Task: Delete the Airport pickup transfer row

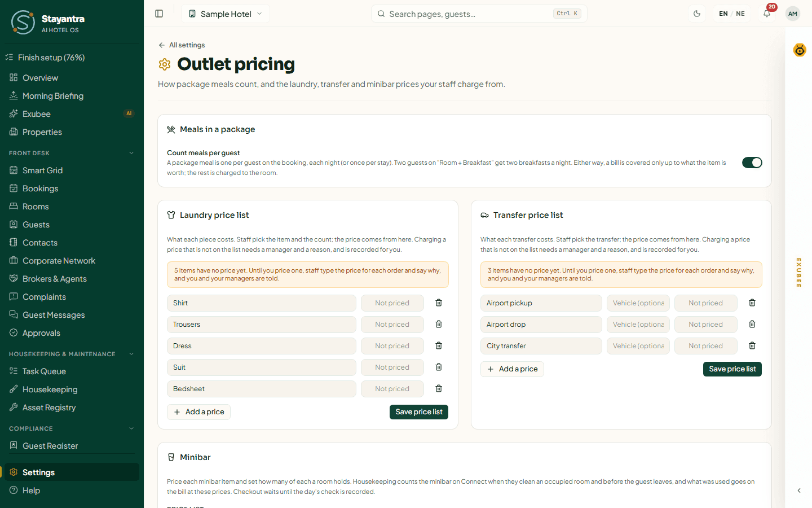Action: coord(752,303)
